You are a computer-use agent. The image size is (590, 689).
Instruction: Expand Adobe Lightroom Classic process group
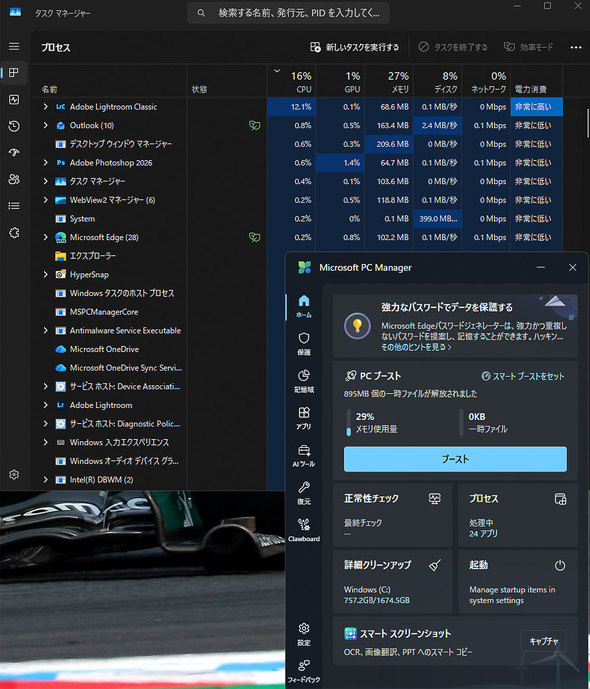coord(45,107)
